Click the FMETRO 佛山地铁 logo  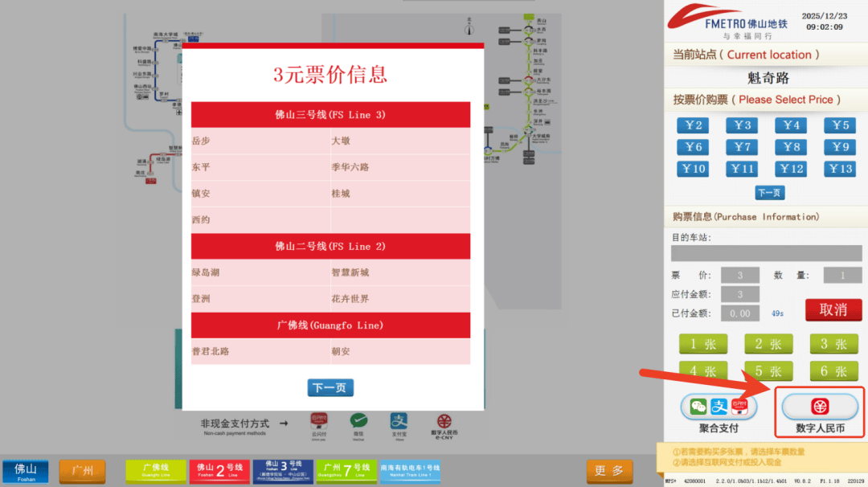(x=727, y=23)
